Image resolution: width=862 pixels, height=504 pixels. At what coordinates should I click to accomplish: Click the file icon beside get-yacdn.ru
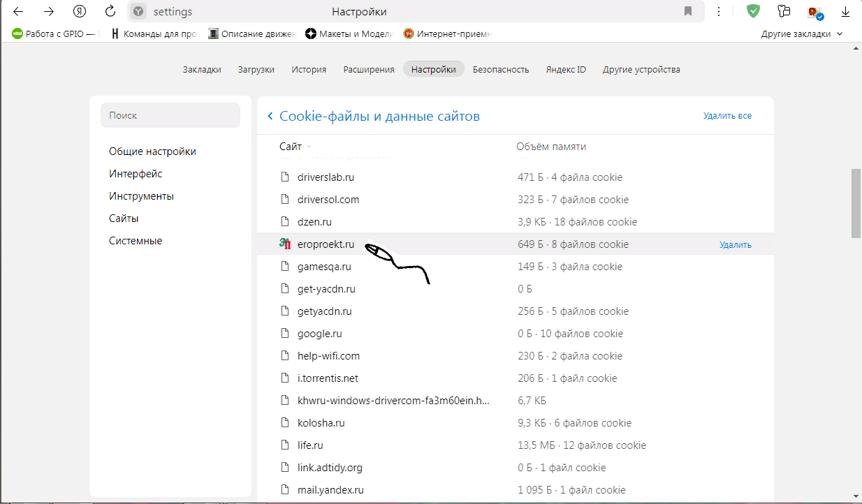click(x=284, y=289)
